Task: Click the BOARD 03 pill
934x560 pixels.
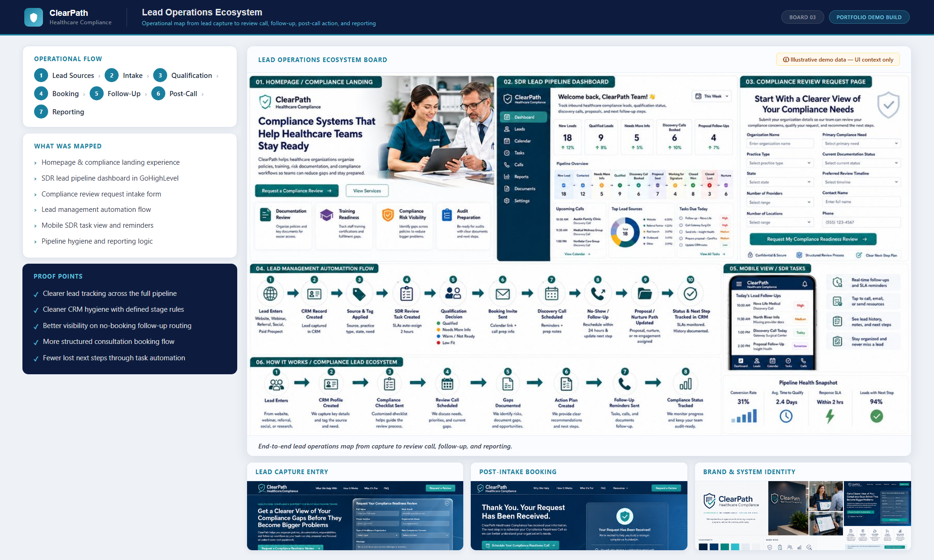Action: tap(802, 17)
